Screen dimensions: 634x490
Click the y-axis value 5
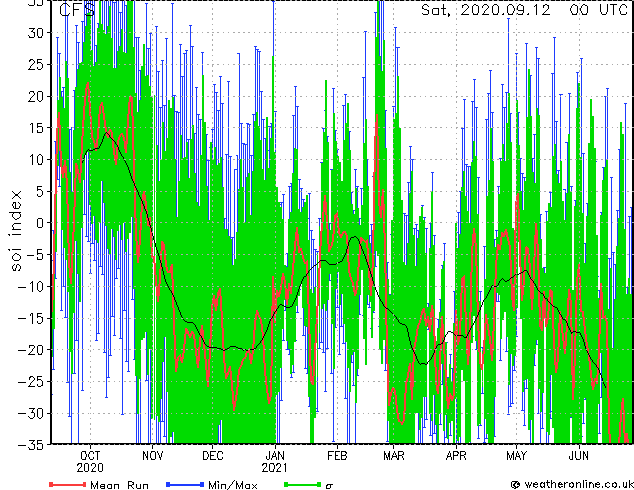[x=40, y=191]
